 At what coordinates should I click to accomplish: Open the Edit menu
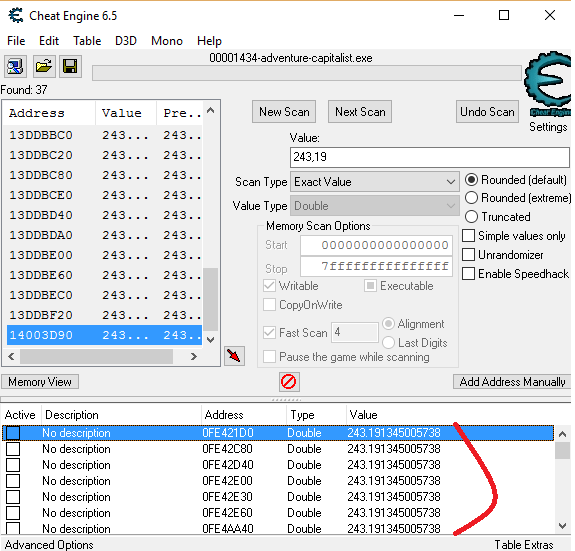[x=49, y=41]
